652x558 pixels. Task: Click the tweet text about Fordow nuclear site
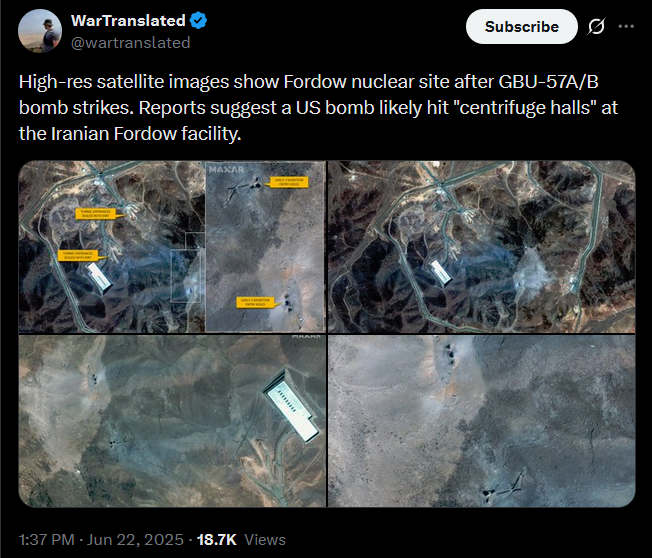318,108
